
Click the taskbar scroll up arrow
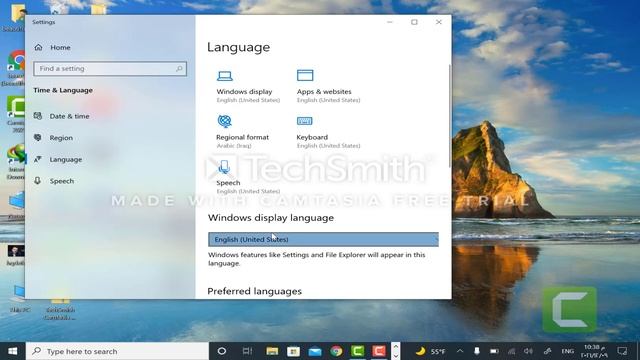[x=395, y=347]
